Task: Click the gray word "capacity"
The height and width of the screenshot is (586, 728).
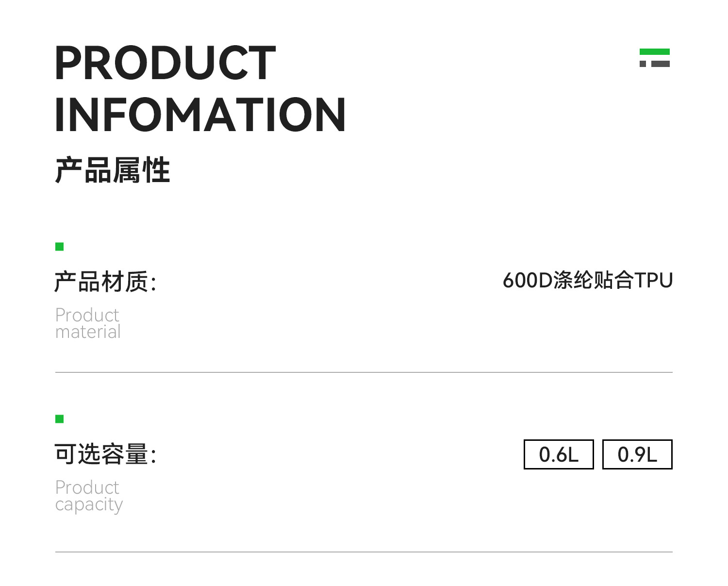Action: click(89, 505)
